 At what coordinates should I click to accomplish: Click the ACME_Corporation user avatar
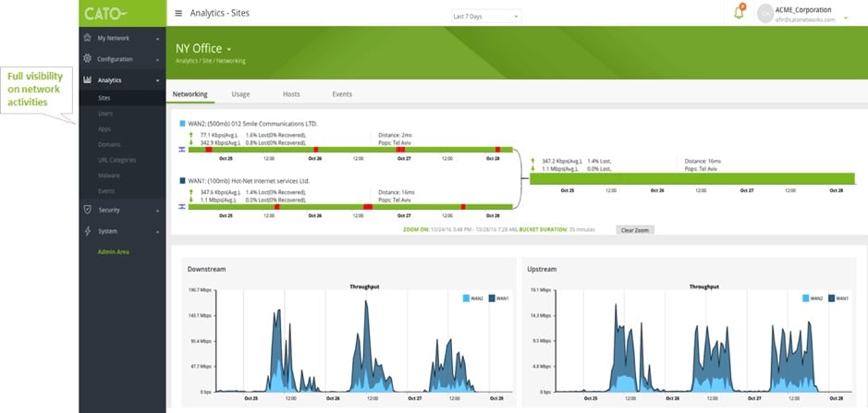coord(764,14)
